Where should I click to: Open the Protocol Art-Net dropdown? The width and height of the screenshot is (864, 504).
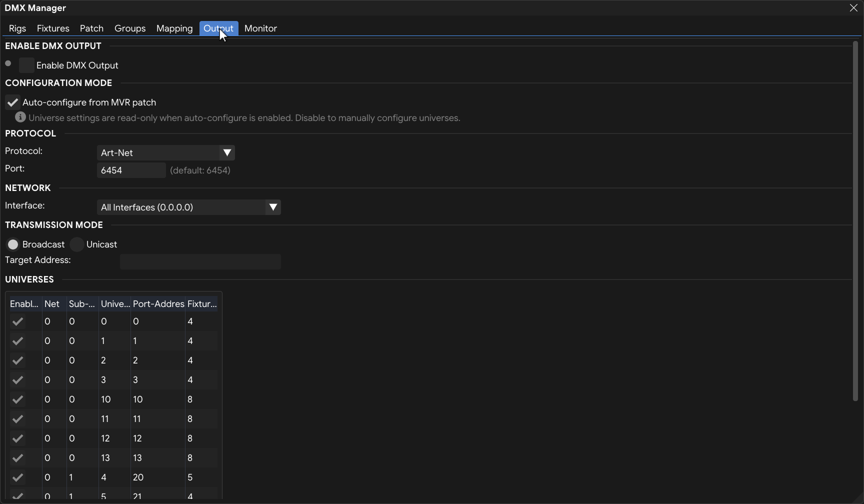165,152
